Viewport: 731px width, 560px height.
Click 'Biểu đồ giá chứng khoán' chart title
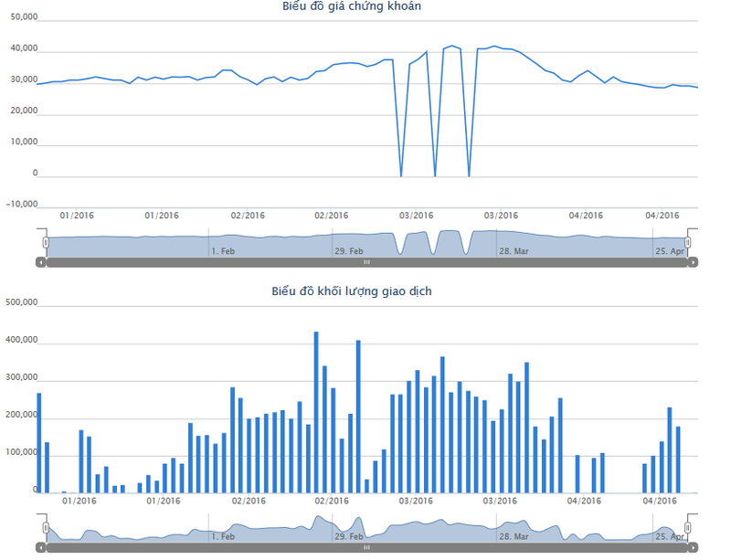(x=352, y=6)
